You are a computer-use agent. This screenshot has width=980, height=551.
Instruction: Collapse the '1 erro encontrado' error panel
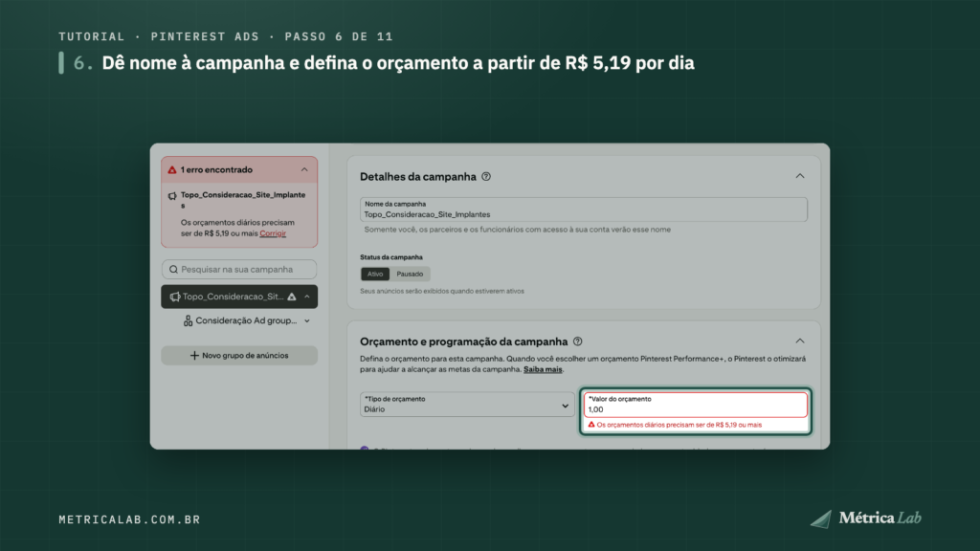pyautogui.click(x=304, y=170)
